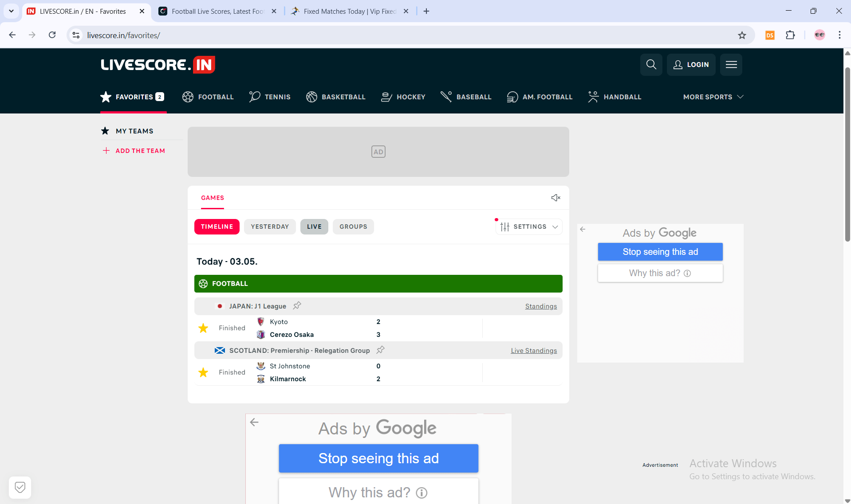The image size is (851, 504).
Task: Bookmark this page with the star
Action: 742,35
